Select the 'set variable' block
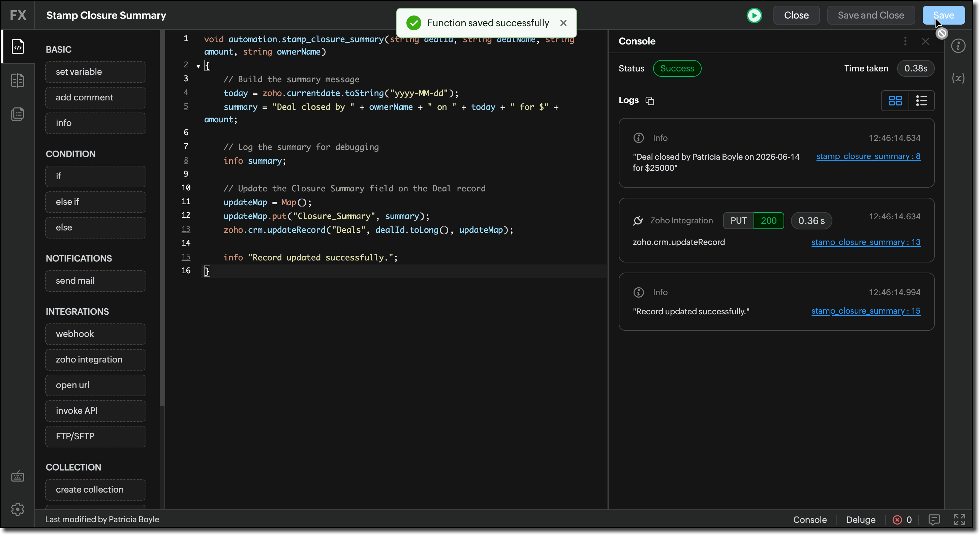 pos(95,72)
